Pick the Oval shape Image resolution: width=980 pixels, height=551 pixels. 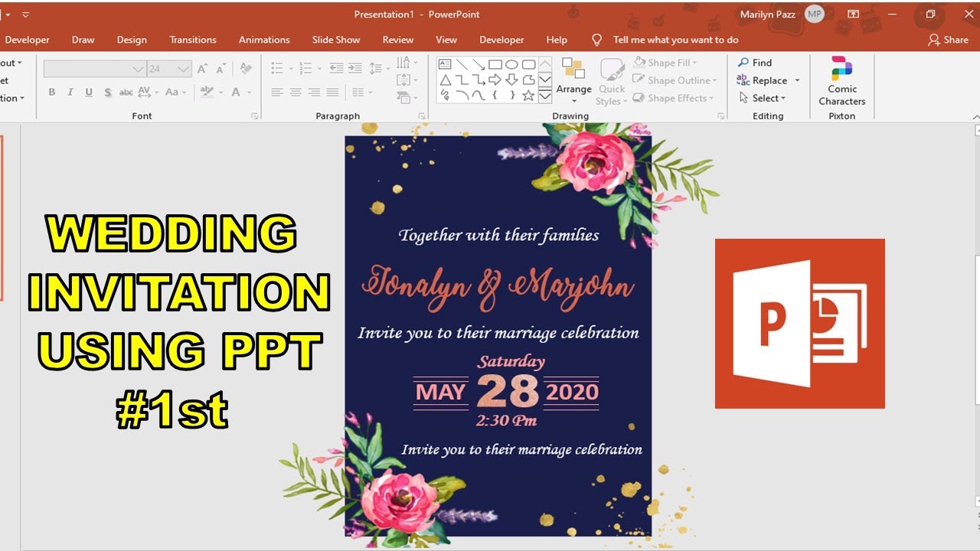pyautogui.click(x=511, y=64)
